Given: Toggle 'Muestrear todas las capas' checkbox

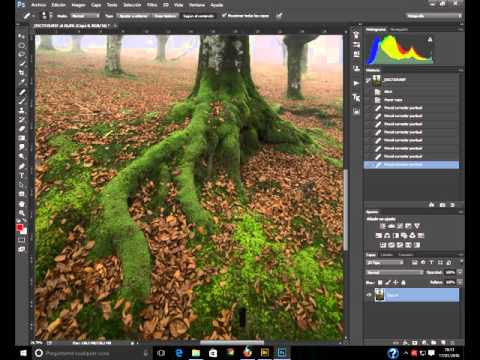Looking at the screenshot, I should (x=224, y=15).
